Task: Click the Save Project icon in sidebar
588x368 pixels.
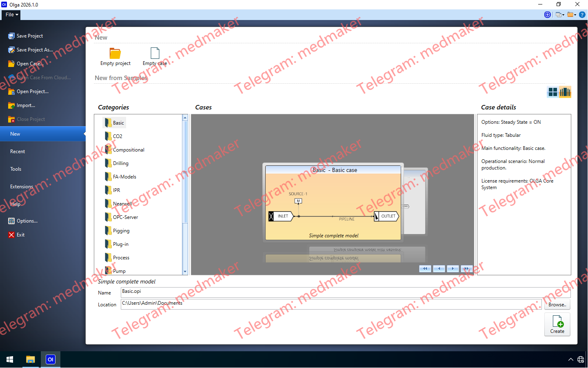Action: [x=11, y=36]
